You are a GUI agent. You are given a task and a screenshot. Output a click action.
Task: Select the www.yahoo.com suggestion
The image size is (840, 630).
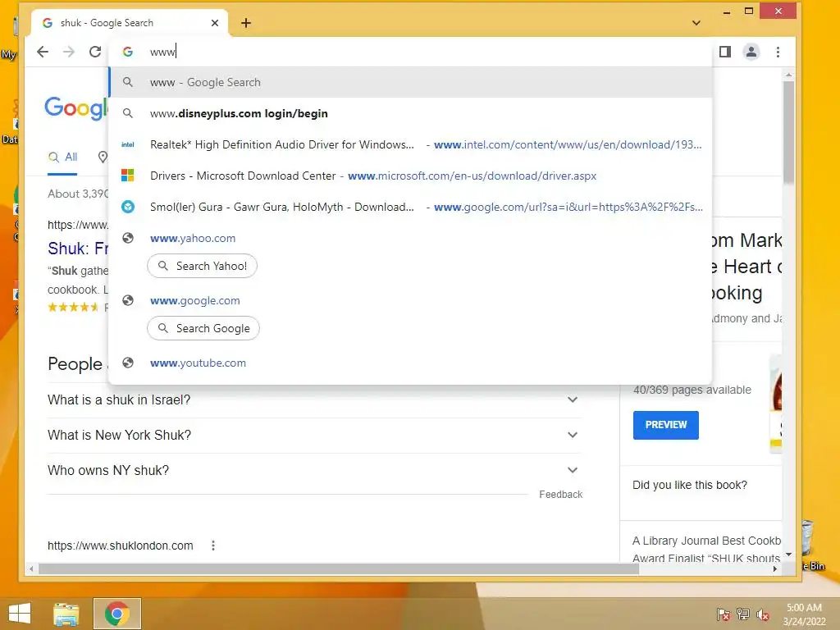(x=410, y=238)
